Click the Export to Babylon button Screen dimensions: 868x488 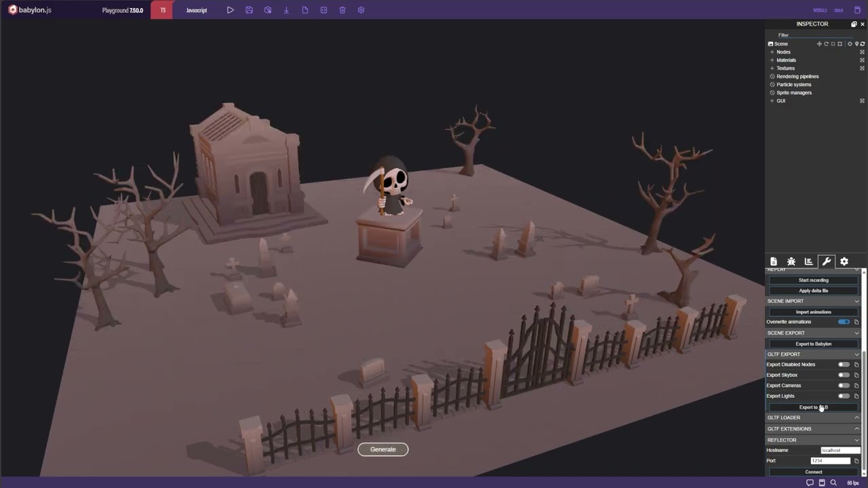point(814,344)
